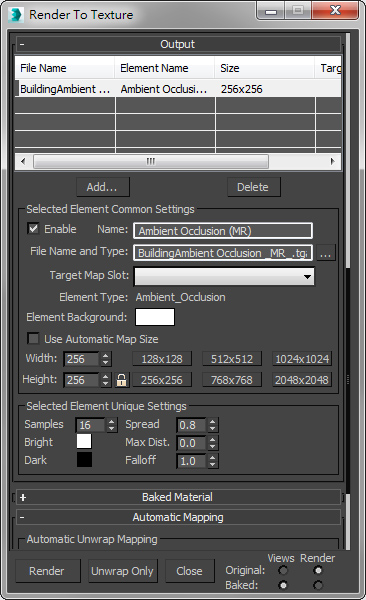The height and width of the screenshot is (600, 366).
Task: Click the Max Dist. value field
Action: coord(192,443)
